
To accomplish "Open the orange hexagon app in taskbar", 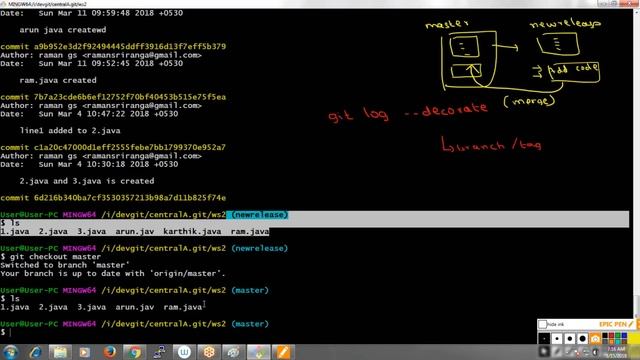I will 209,352.
